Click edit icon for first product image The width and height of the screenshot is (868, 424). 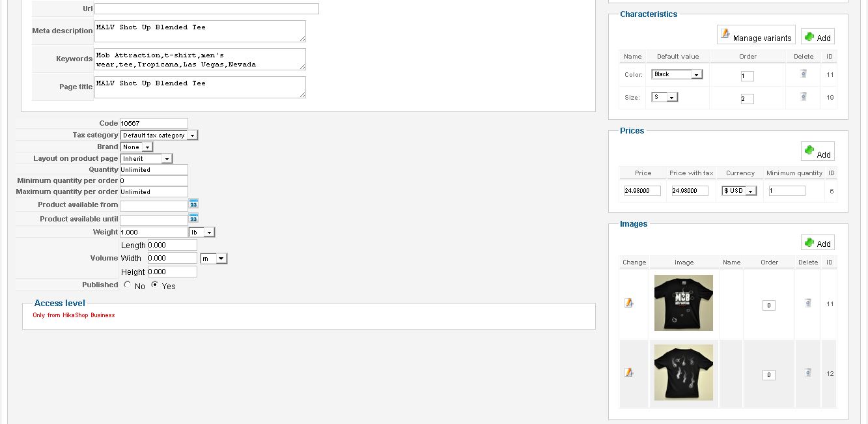tap(628, 303)
